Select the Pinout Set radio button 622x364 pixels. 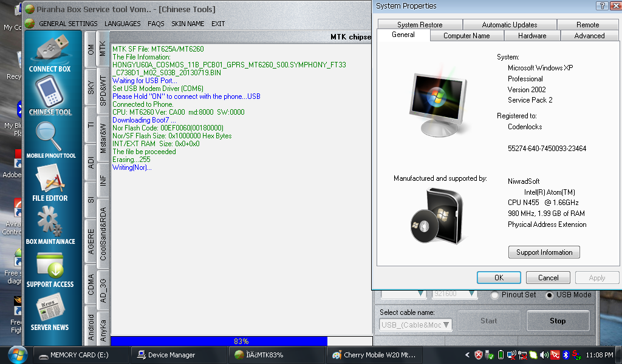(x=495, y=295)
